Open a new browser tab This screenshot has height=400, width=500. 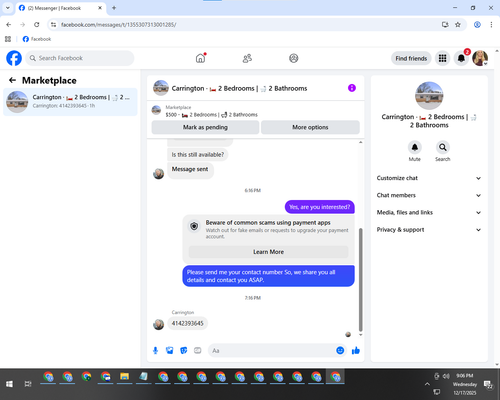coord(114,8)
